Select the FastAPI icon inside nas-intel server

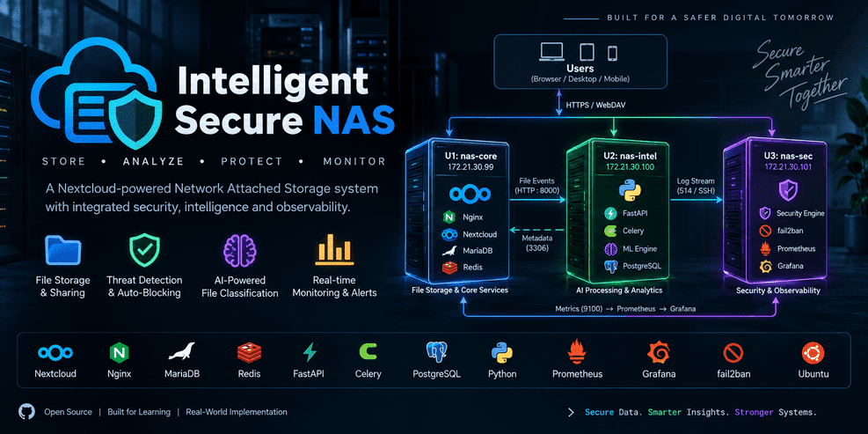click(x=611, y=213)
